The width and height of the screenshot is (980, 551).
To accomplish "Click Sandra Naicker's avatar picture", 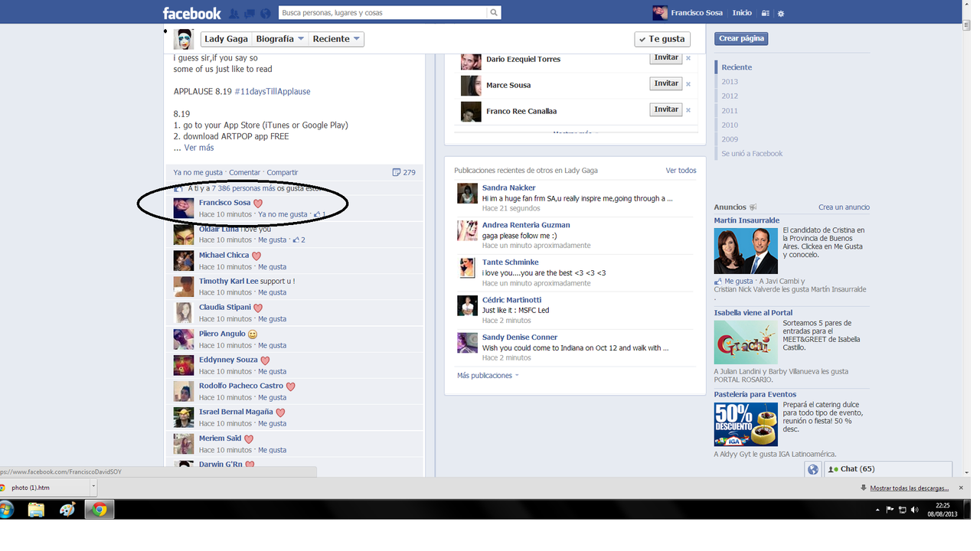I will pos(467,194).
